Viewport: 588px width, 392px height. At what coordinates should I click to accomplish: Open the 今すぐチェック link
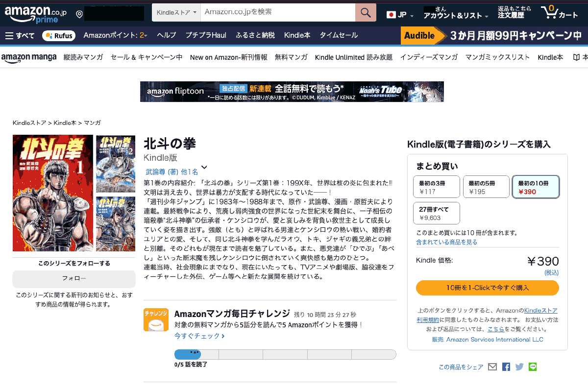199,336
